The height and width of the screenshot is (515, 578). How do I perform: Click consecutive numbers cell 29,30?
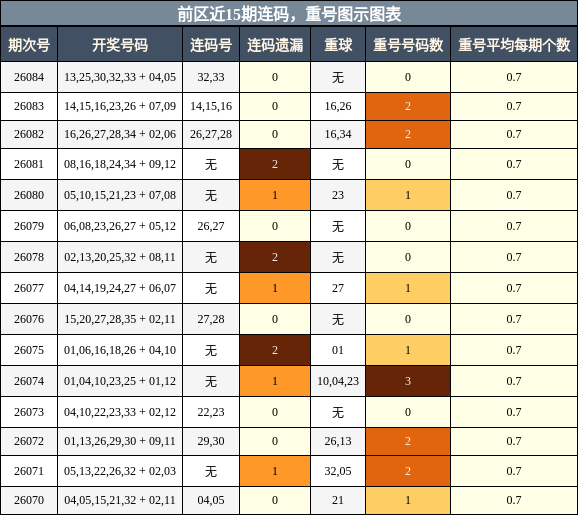coord(211,441)
